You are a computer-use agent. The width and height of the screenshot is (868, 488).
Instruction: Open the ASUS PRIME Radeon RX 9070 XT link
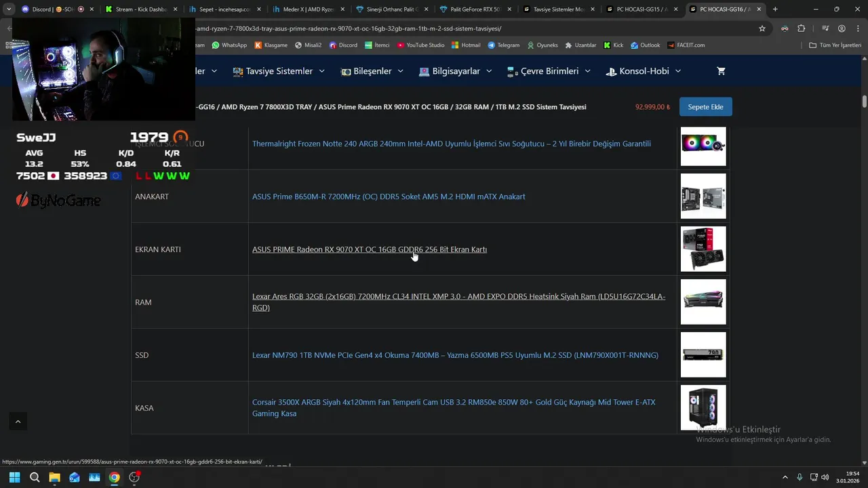tap(370, 249)
